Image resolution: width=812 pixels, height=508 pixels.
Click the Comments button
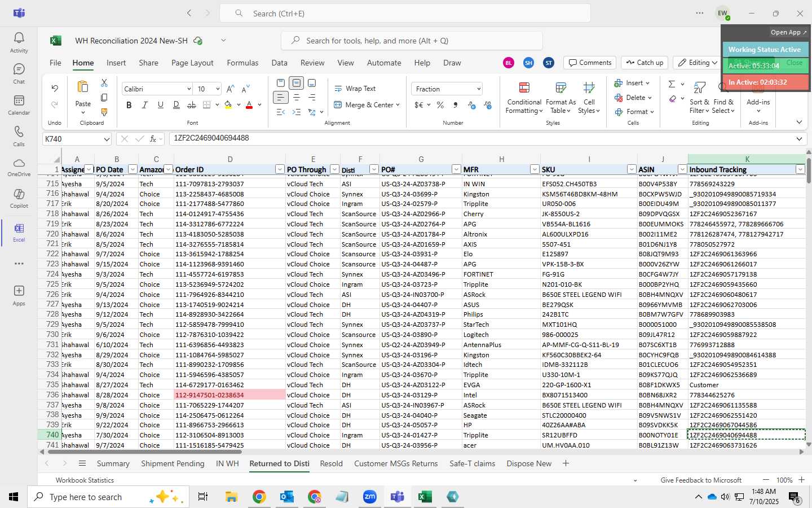point(590,63)
